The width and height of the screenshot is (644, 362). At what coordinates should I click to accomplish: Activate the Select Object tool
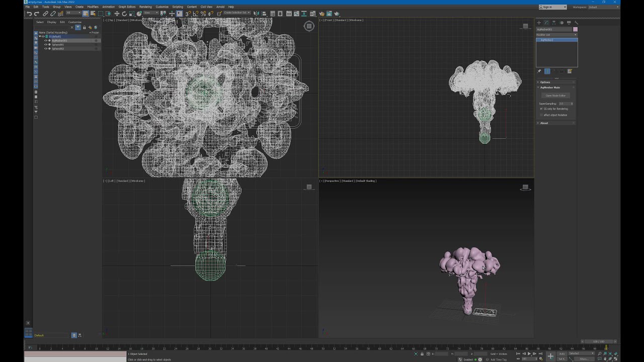(86, 14)
